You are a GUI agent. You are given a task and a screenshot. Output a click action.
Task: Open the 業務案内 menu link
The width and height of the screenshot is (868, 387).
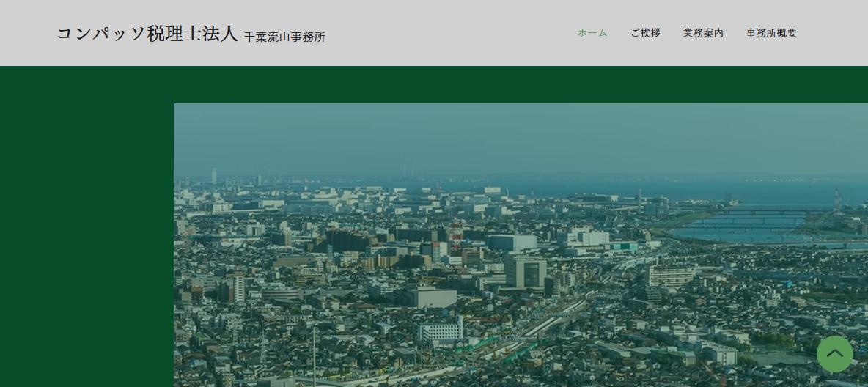(x=703, y=33)
